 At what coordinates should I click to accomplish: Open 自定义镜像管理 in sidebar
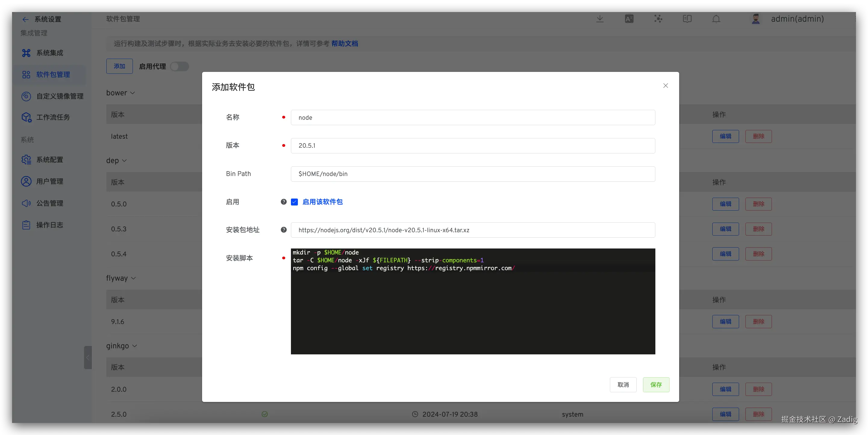60,96
